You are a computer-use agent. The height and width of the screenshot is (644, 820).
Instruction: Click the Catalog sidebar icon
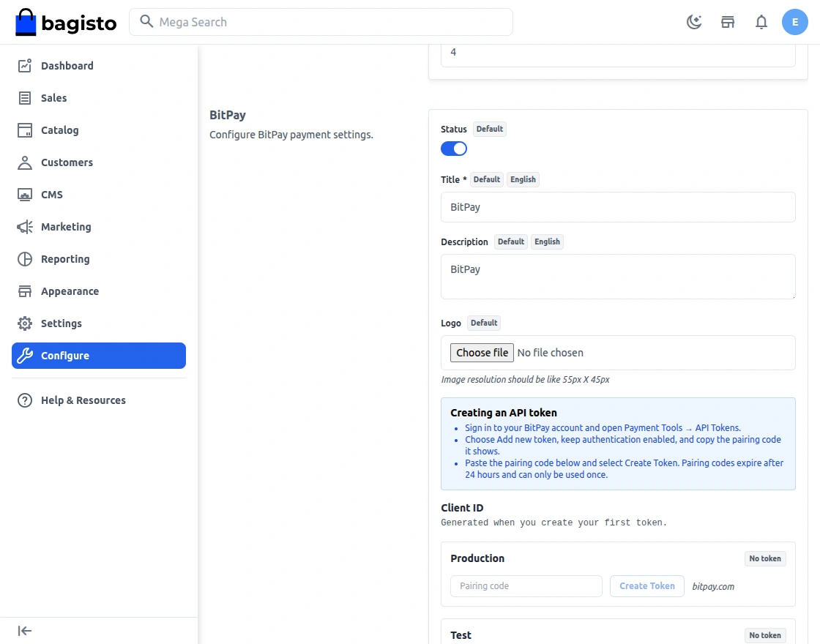pyautogui.click(x=25, y=130)
